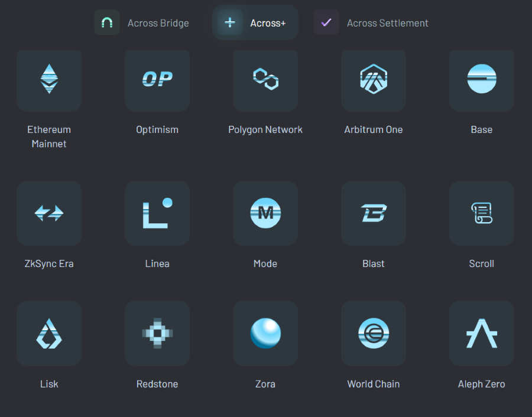Open the Zora sphere icon

265,333
